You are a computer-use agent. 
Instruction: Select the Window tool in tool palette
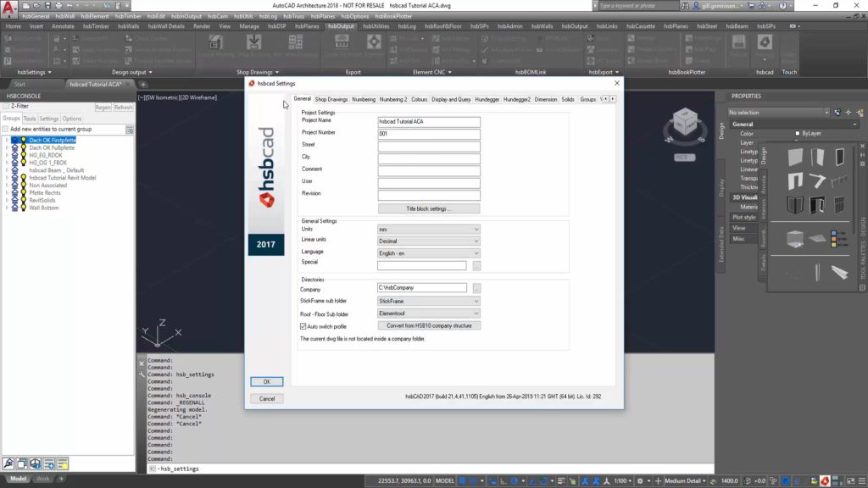click(x=839, y=157)
